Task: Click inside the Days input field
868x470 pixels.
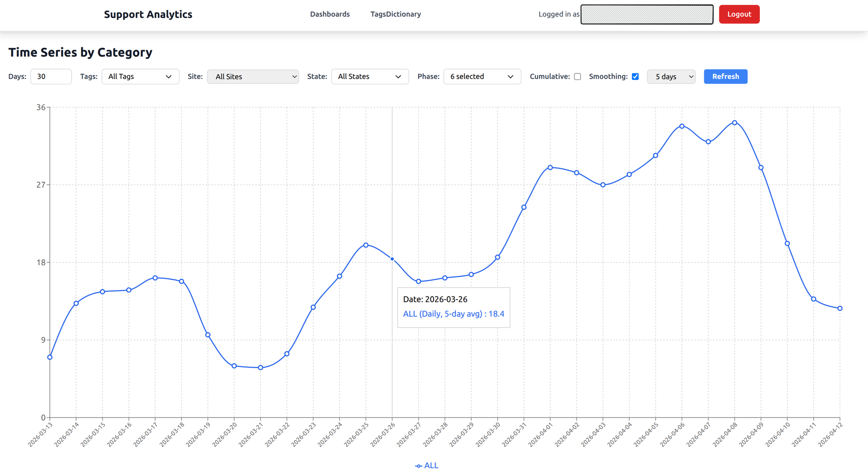Action: [x=51, y=76]
